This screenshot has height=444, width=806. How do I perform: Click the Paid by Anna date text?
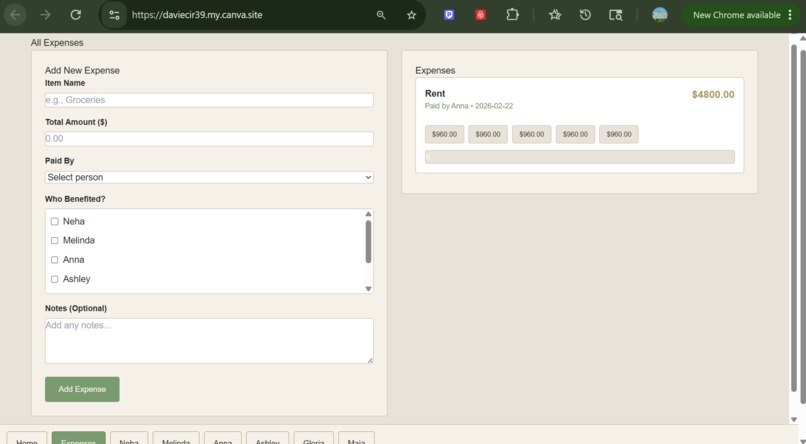(x=469, y=106)
